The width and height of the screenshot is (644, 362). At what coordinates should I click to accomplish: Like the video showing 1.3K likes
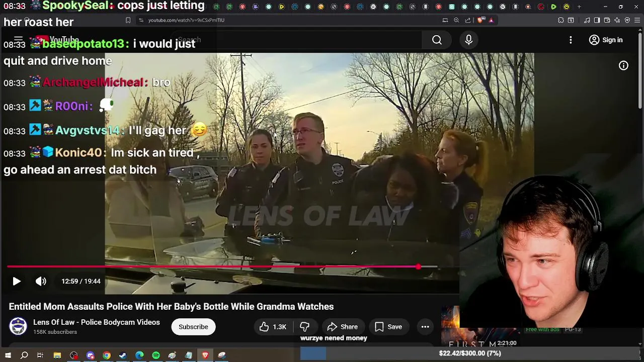click(273, 327)
